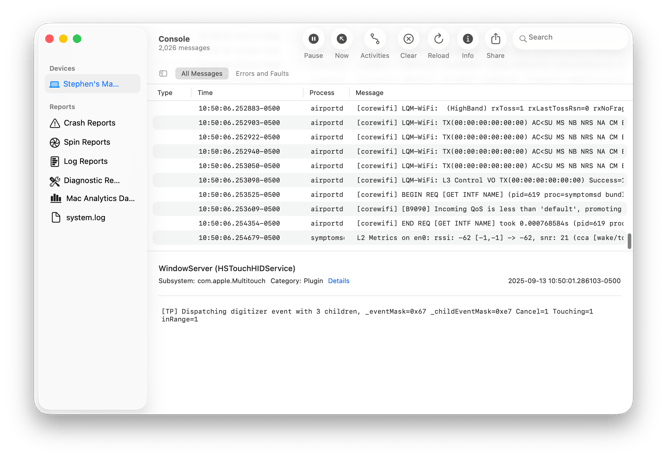Click the Category: Plugin label

coord(296,281)
